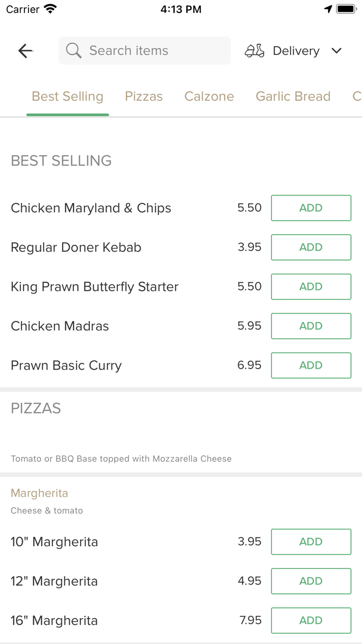Add Prawn Basic Curry to order
This screenshot has width=362, height=644.
point(311,365)
